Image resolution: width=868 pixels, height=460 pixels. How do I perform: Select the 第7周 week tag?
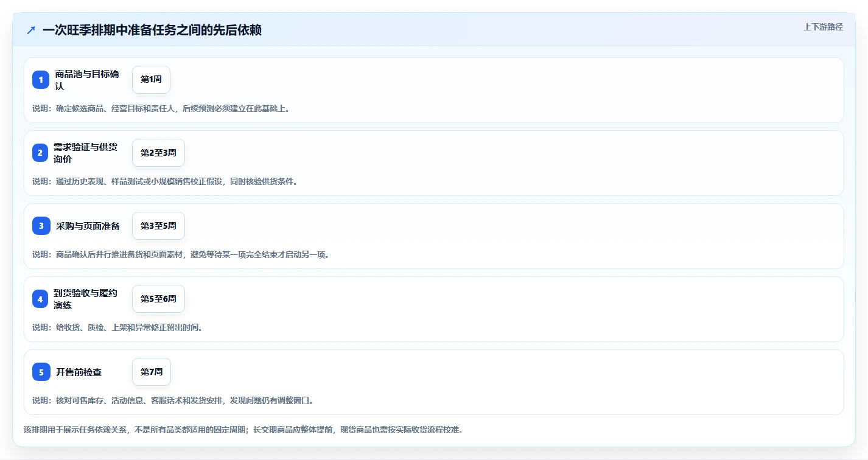(152, 372)
